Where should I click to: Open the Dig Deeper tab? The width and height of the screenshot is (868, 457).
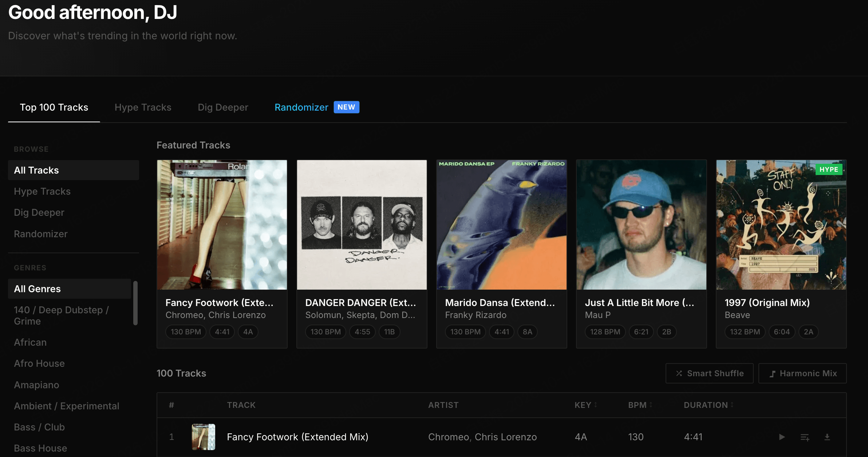pos(223,107)
